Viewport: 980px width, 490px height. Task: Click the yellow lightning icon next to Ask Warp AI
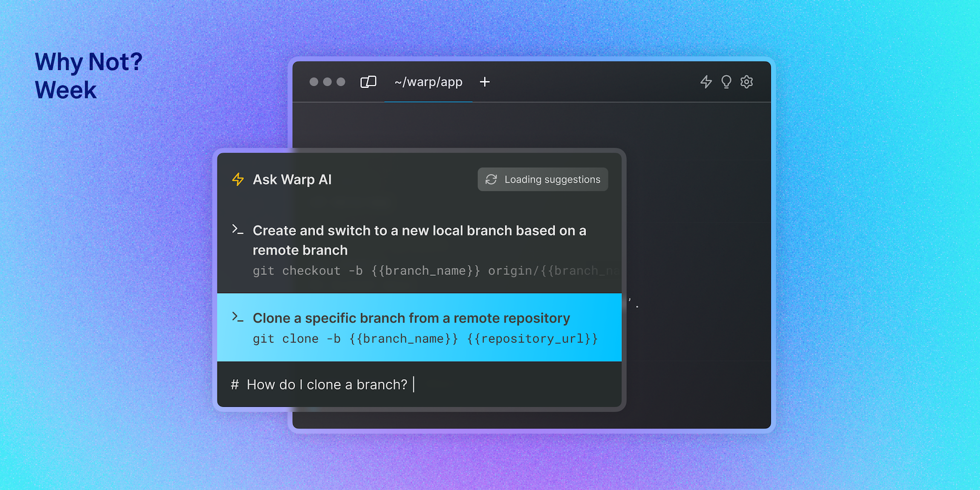237,179
